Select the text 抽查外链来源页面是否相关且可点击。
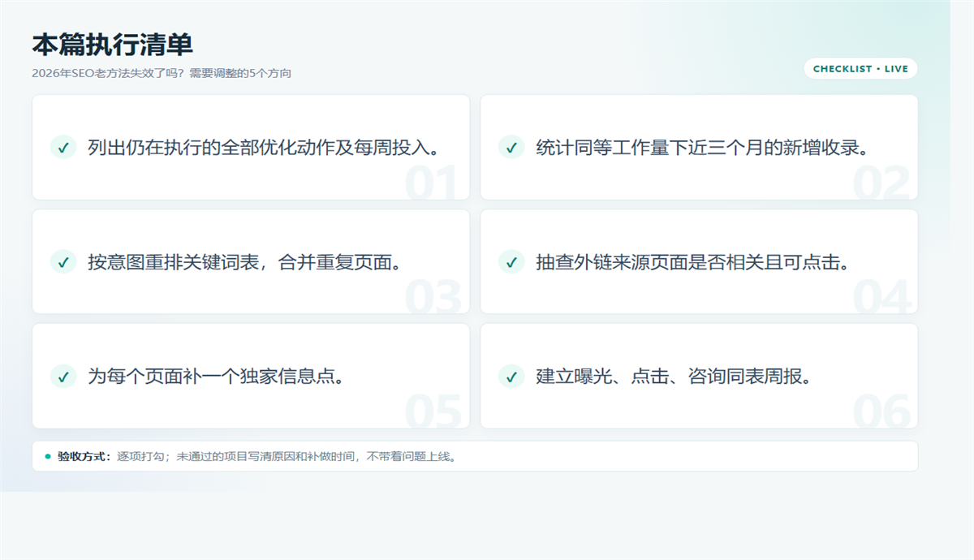The image size is (974, 560). coord(695,262)
